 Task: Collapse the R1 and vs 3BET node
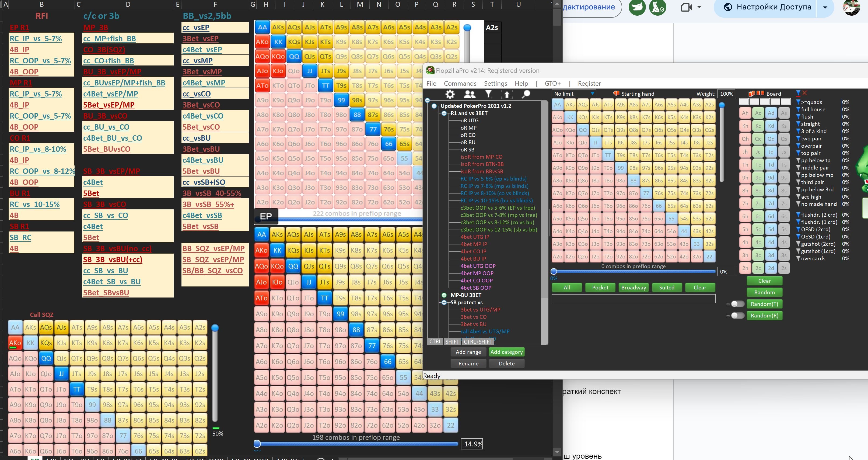point(444,113)
